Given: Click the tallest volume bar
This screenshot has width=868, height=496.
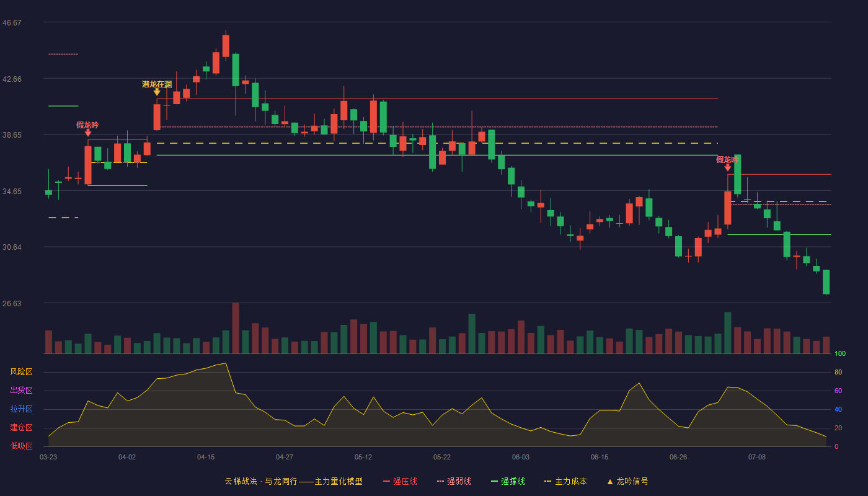Looking at the screenshot, I should point(236,329).
